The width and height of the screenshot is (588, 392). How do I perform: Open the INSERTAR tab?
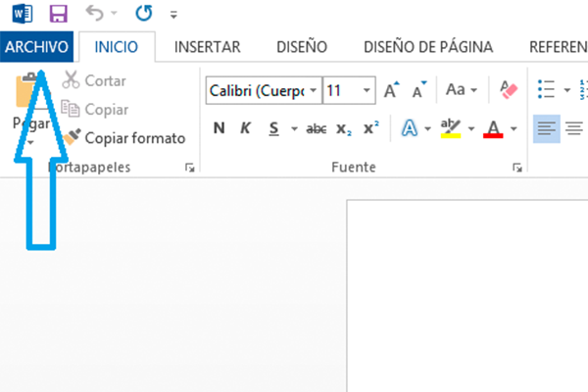[208, 47]
